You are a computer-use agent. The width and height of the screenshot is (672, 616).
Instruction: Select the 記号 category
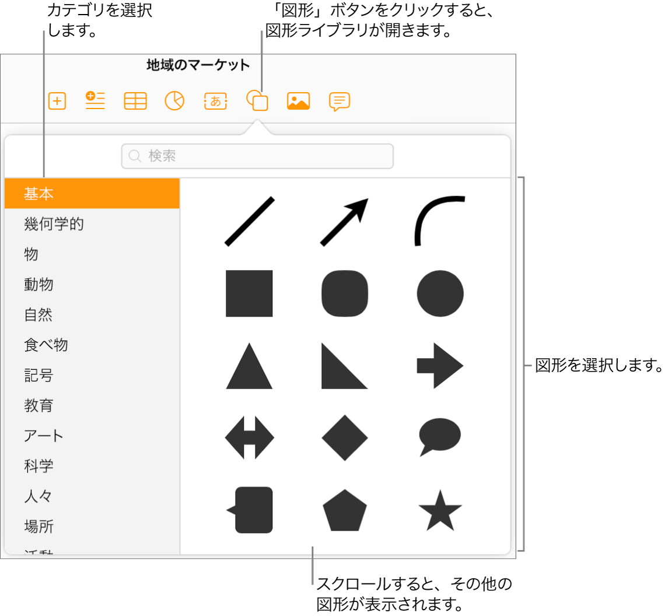pos(92,375)
